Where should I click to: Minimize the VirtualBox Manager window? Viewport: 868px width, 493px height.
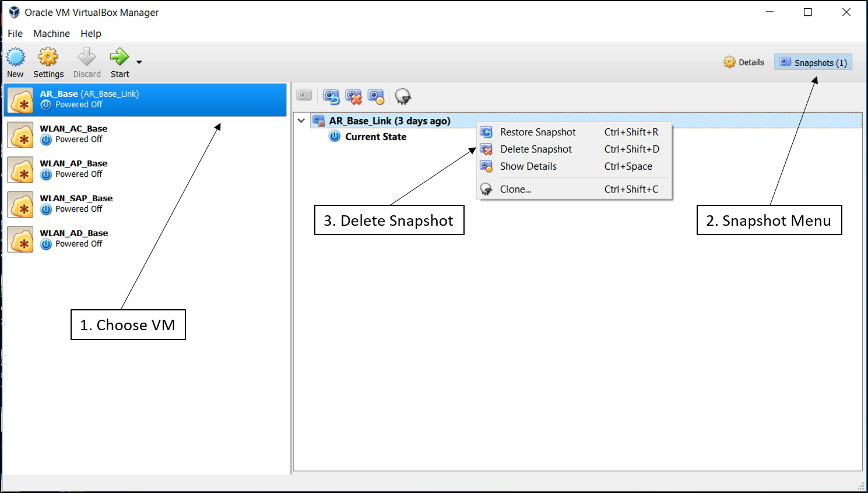point(769,12)
